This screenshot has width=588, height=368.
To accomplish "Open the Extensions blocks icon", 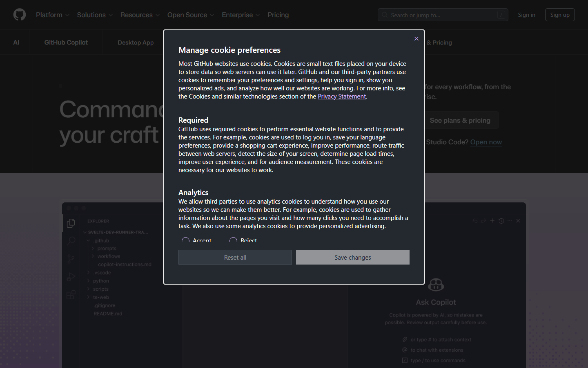I will (x=71, y=295).
